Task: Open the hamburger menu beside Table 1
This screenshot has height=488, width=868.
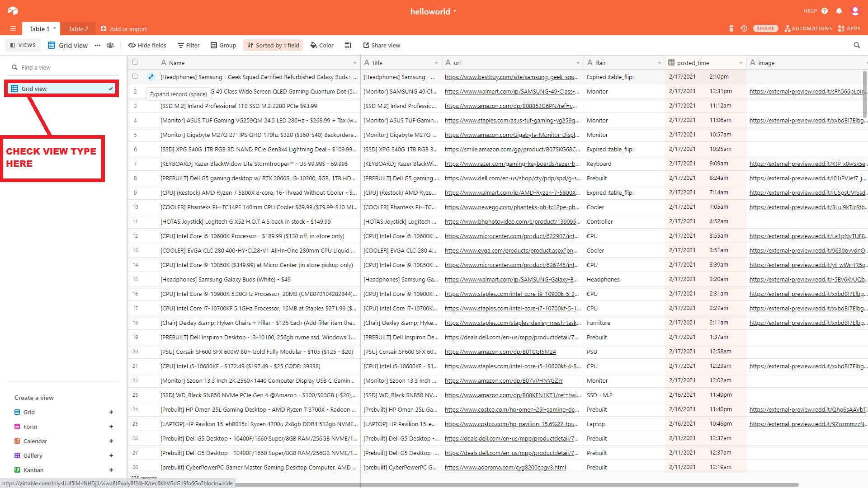Action: pos(13,29)
